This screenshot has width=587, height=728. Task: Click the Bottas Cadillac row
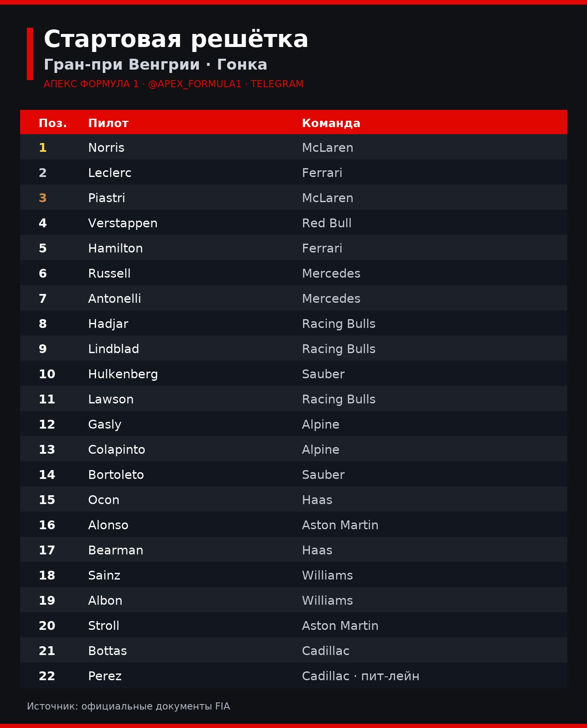pos(293,650)
